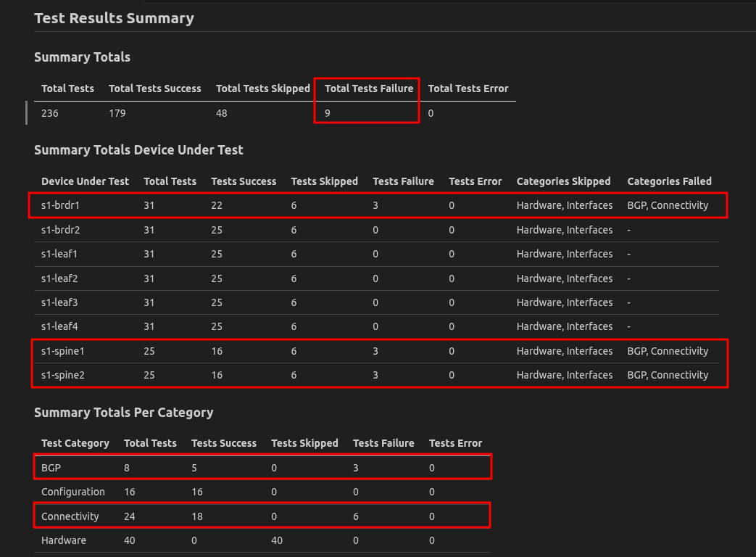Click the Summary Totals Device Under Test heading
This screenshot has height=557, width=756.
click(x=138, y=150)
